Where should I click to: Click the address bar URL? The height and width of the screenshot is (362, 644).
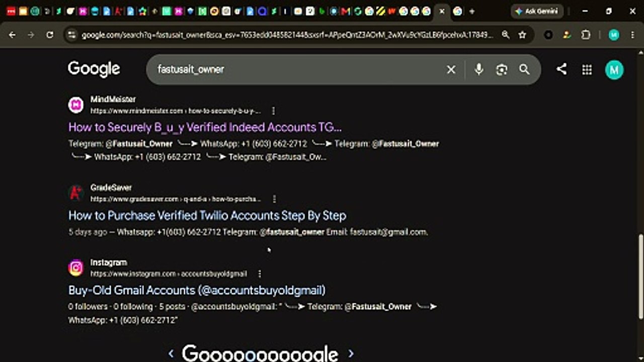(x=287, y=35)
